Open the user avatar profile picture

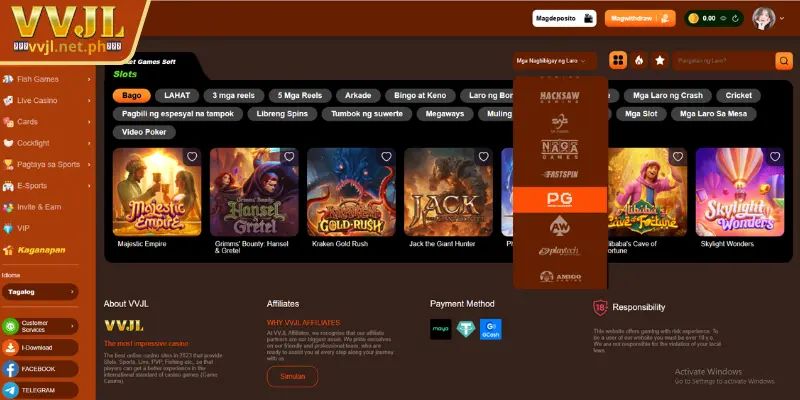click(x=764, y=18)
